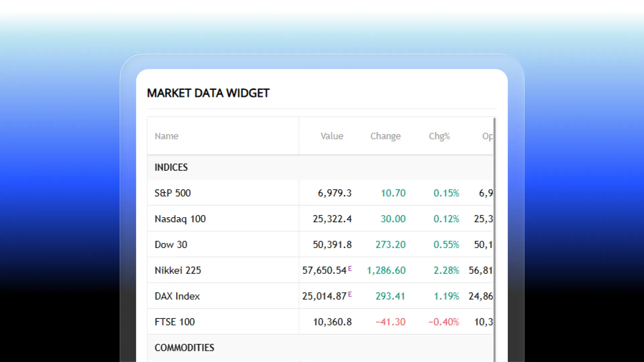Click the Change column header
644x362 pixels.
[385, 136]
